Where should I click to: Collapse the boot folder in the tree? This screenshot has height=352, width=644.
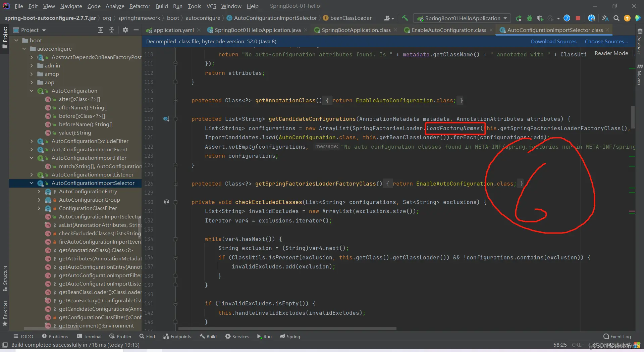coord(16,40)
